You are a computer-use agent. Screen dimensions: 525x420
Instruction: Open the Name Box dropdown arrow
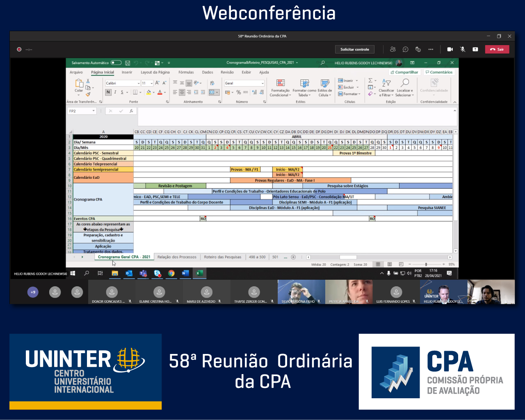(94, 111)
